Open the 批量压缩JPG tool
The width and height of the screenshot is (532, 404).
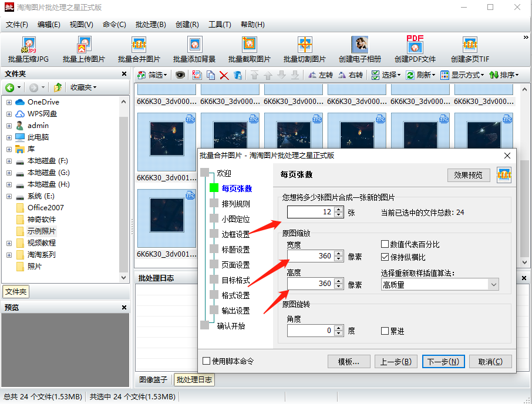pos(29,50)
